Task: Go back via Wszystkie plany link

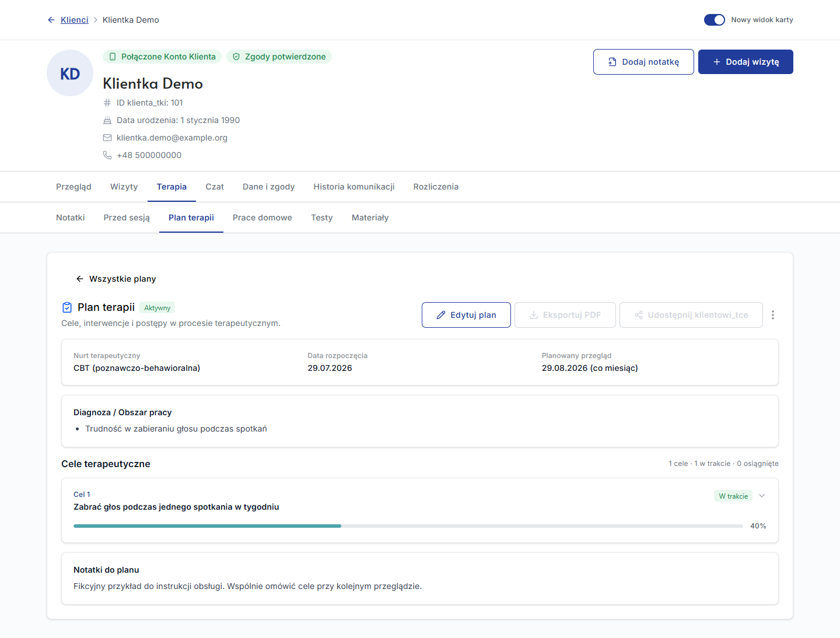Action: 116,279
